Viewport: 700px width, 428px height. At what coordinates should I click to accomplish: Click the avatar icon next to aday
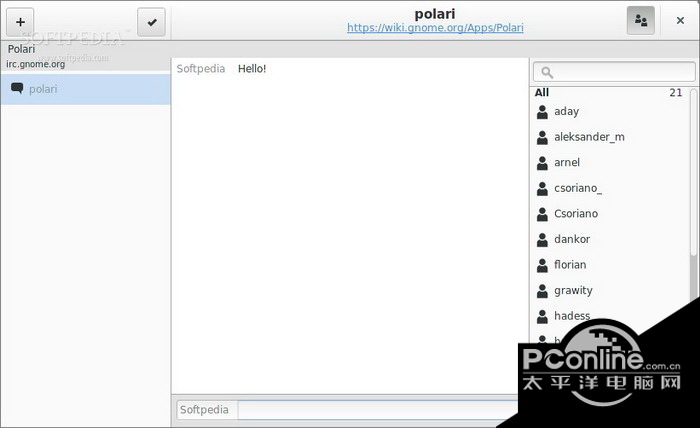(x=542, y=112)
